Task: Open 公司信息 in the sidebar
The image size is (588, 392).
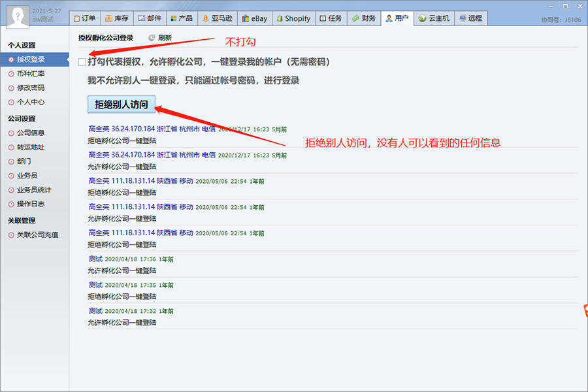Action: point(31,133)
